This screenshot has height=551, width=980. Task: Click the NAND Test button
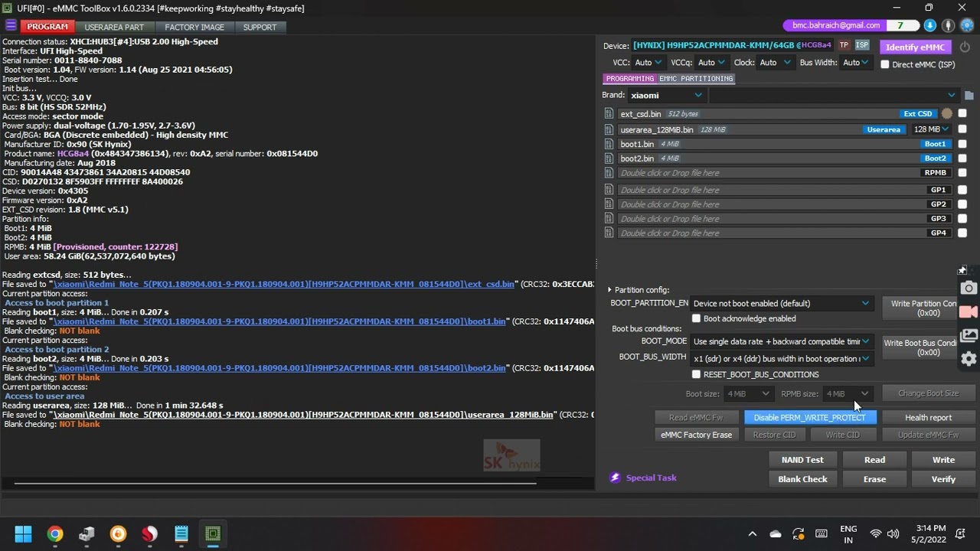(x=802, y=460)
